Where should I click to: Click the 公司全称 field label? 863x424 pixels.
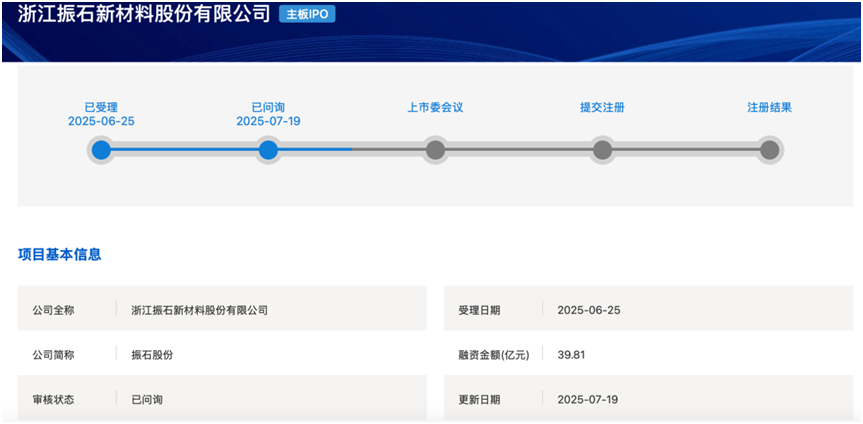(53, 311)
